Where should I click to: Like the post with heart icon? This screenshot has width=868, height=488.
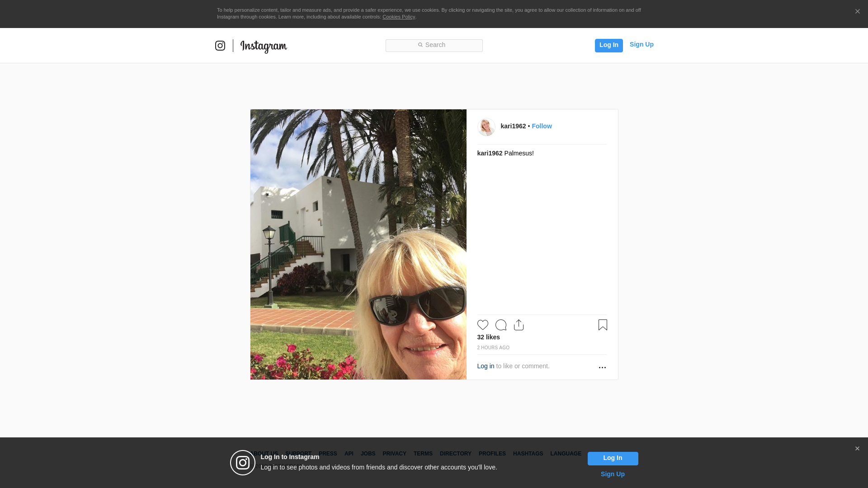483,325
